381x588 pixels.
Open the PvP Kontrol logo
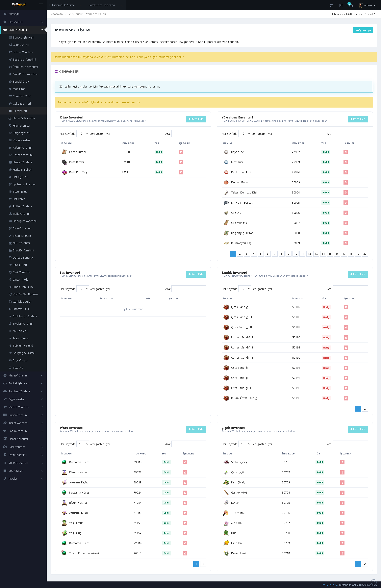19,4
